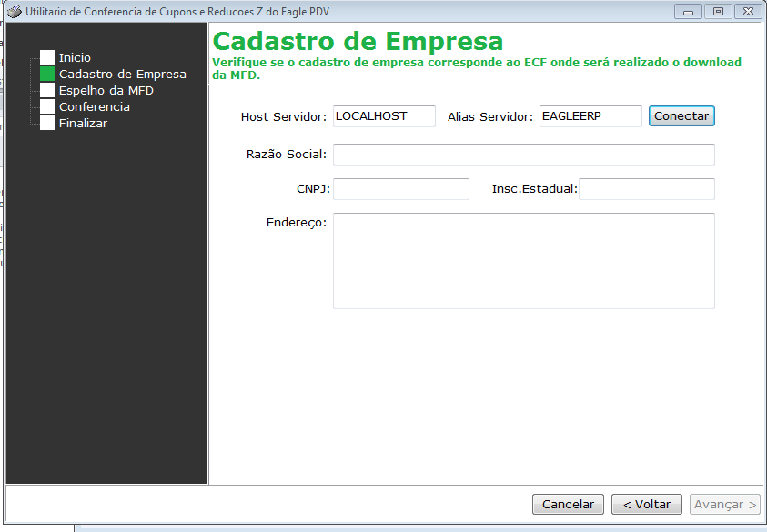The image size is (767, 532).
Task: Click into the Insc.Estadual field
Action: [647, 189]
